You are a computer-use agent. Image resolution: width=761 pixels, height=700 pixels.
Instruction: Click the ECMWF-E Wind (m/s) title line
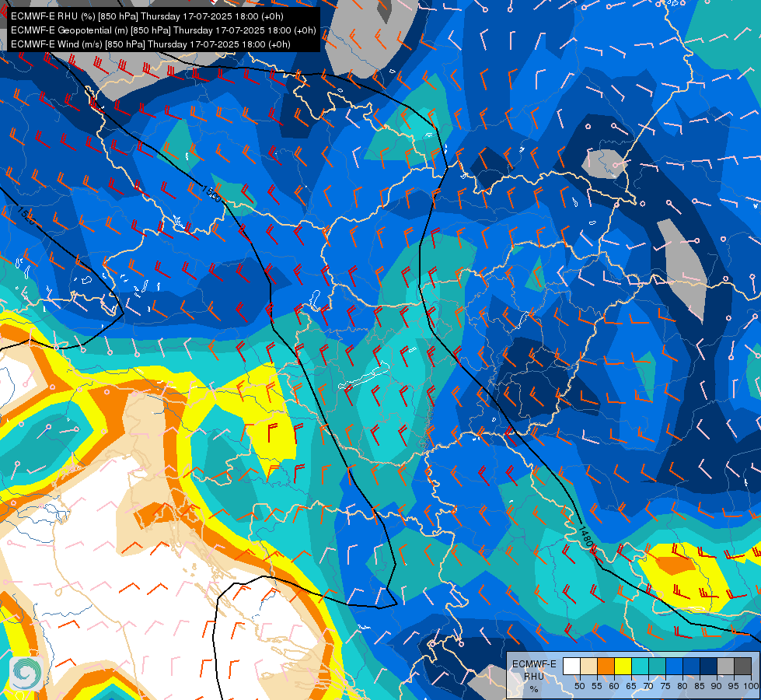click(x=151, y=44)
